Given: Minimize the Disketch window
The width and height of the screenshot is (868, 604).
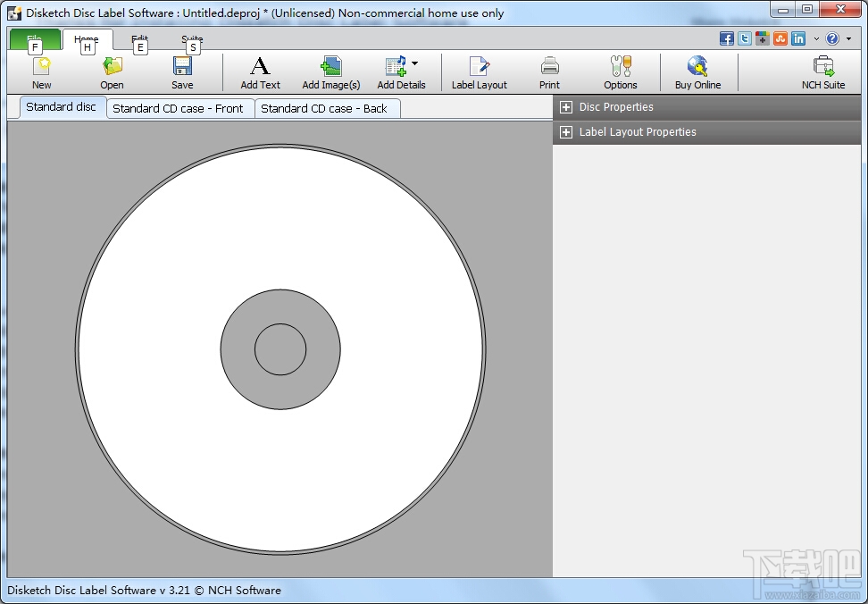Looking at the screenshot, I should [783, 10].
